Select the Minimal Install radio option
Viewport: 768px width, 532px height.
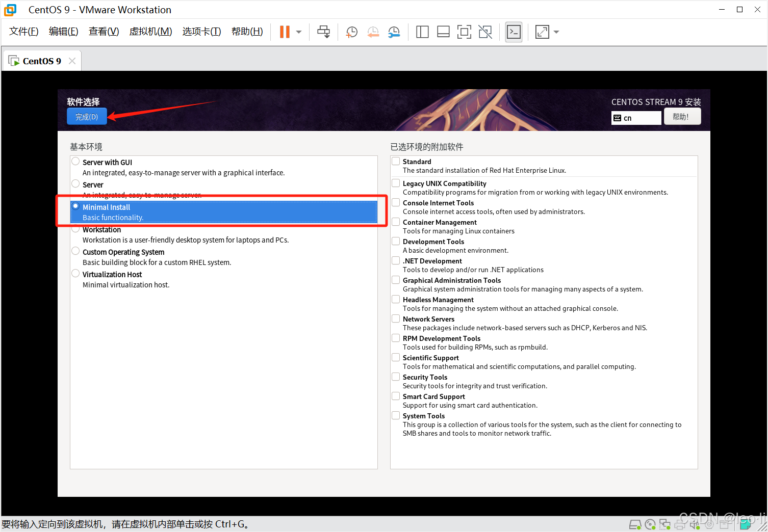pyautogui.click(x=75, y=206)
